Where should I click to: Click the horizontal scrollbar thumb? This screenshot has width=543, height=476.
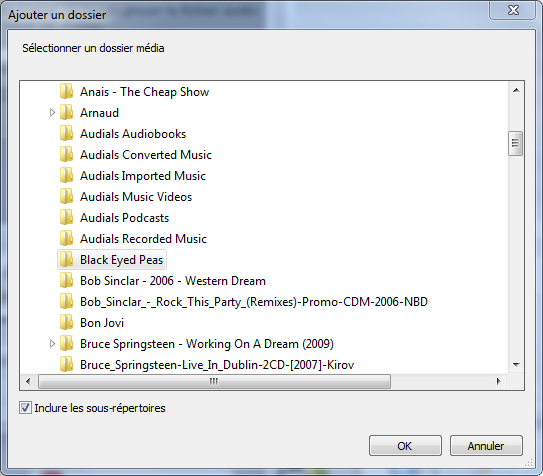(x=214, y=381)
